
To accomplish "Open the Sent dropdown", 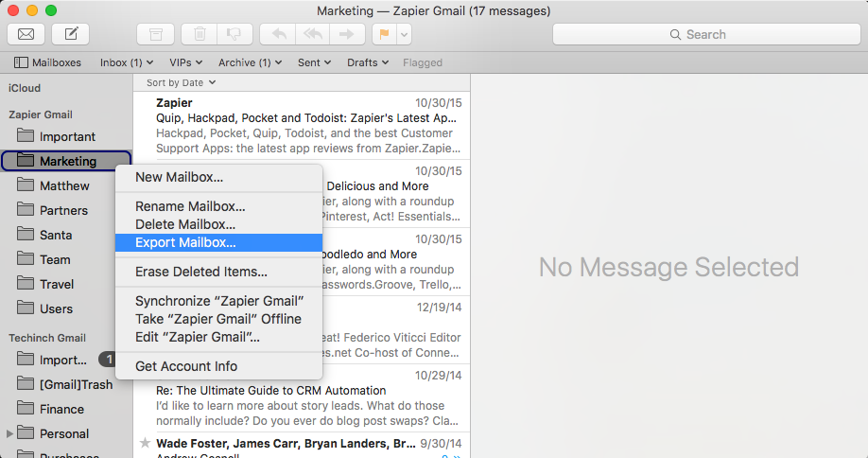I will (x=314, y=62).
